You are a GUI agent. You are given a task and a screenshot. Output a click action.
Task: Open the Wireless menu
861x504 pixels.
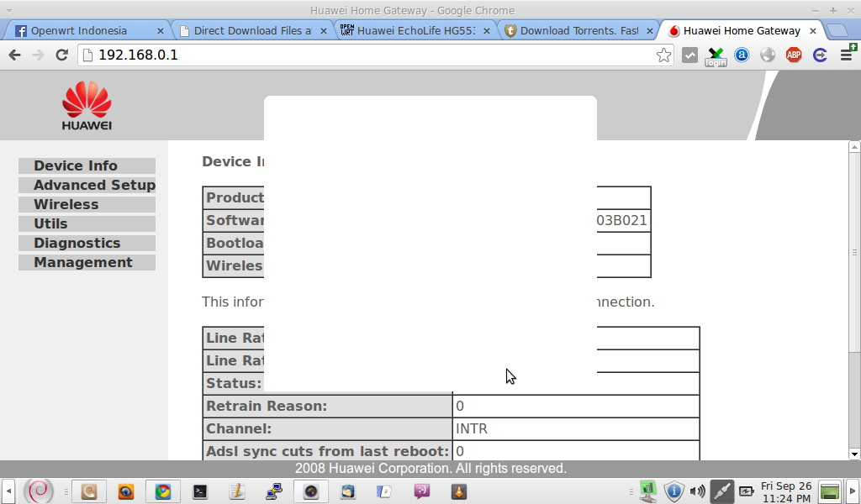[x=87, y=204]
